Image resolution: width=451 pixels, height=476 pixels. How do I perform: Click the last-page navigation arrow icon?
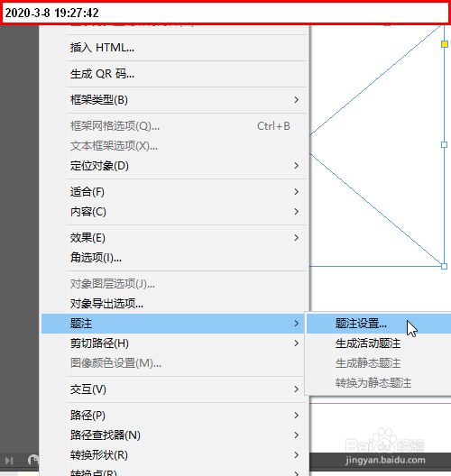(9, 461)
